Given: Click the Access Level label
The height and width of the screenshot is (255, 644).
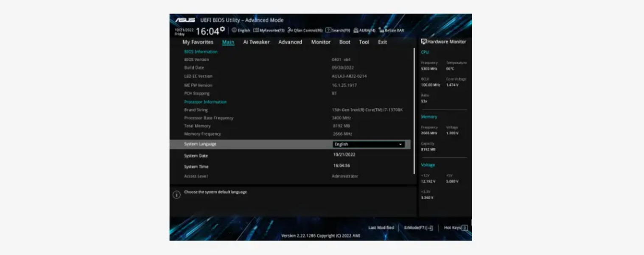Looking at the screenshot, I should click(196, 176).
